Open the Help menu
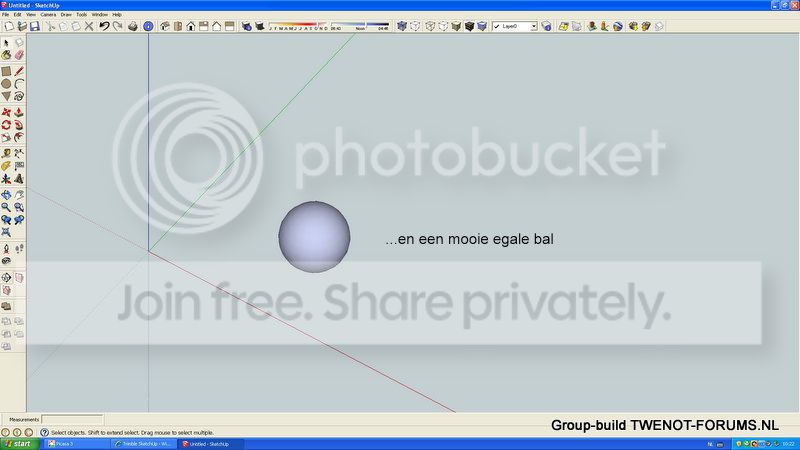 (117, 15)
